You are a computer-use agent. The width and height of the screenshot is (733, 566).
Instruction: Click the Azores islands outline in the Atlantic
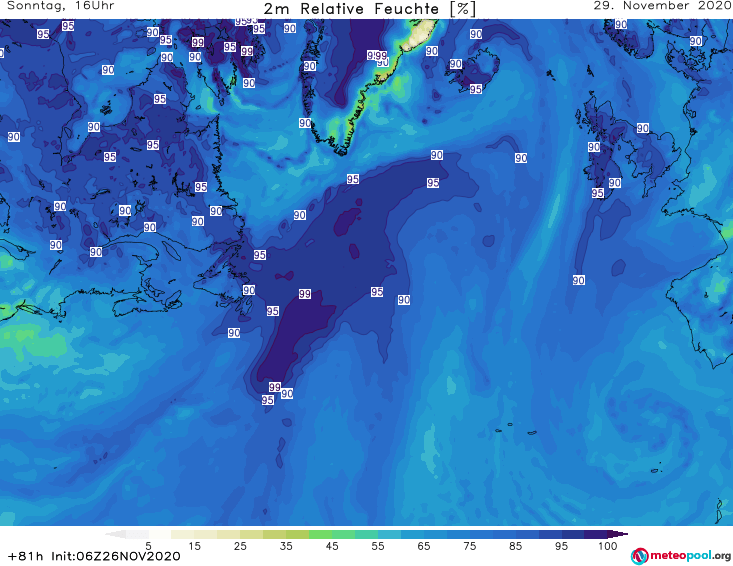coord(517,429)
